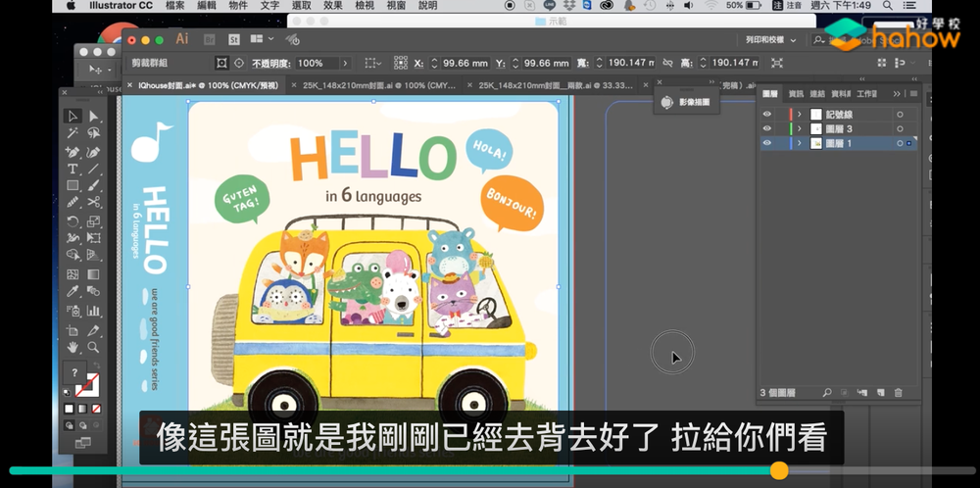Open the 檔案 menu
The height and width of the screenshot is (488, 980).
175,6
